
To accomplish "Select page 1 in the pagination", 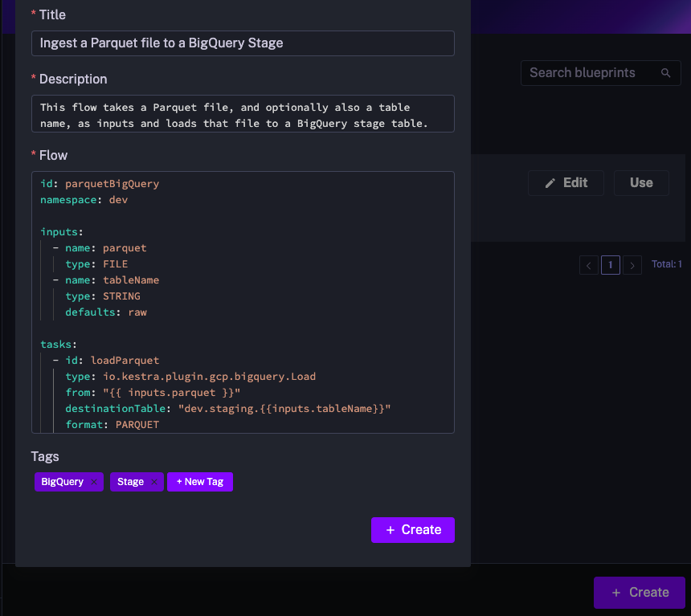I will click(x=610, y=265).
